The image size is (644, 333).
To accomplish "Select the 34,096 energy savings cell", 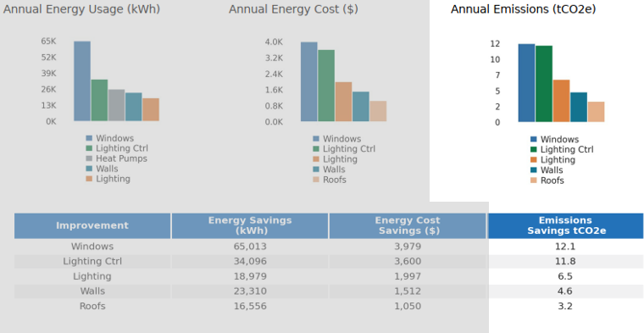I will pyautogui.click(x=250, y=261).
